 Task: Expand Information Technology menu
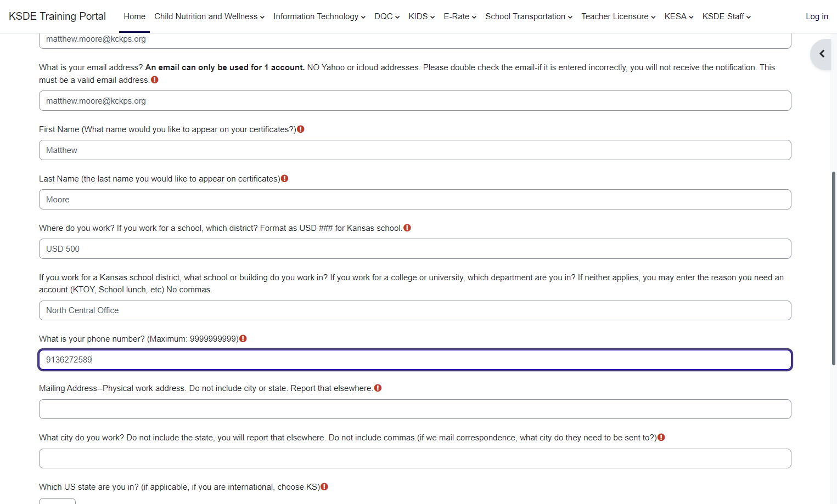click(319, 16)
